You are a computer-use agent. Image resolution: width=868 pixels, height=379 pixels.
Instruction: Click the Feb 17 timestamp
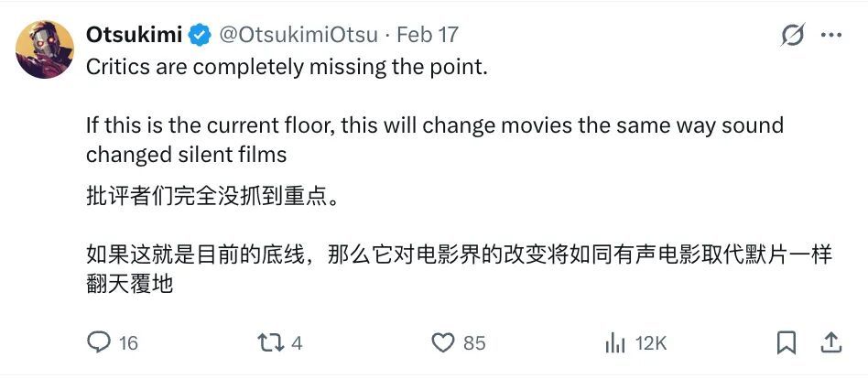point(427,35)
